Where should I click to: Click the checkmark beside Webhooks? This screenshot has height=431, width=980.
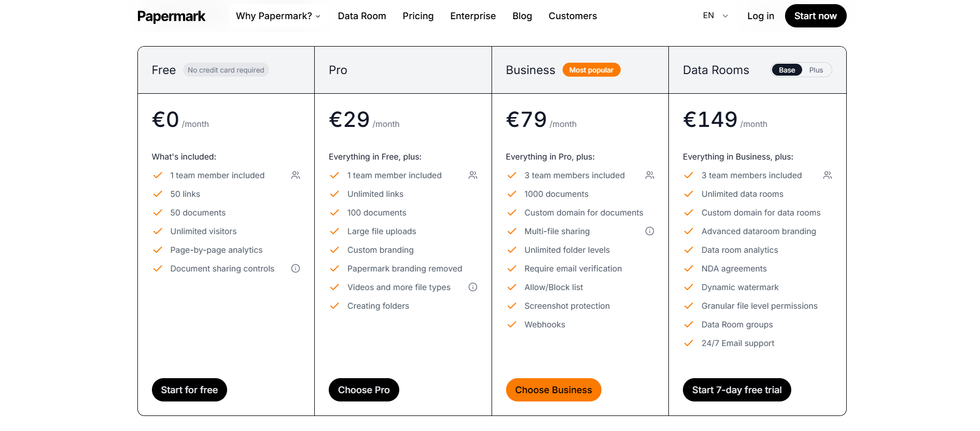512,324
